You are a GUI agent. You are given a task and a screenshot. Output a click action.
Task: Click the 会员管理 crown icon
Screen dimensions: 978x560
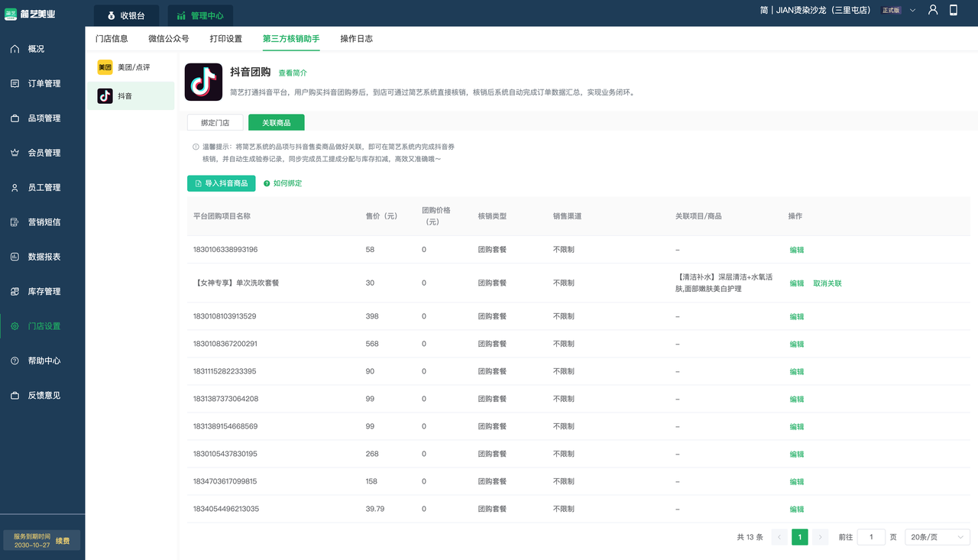point(15,153)
